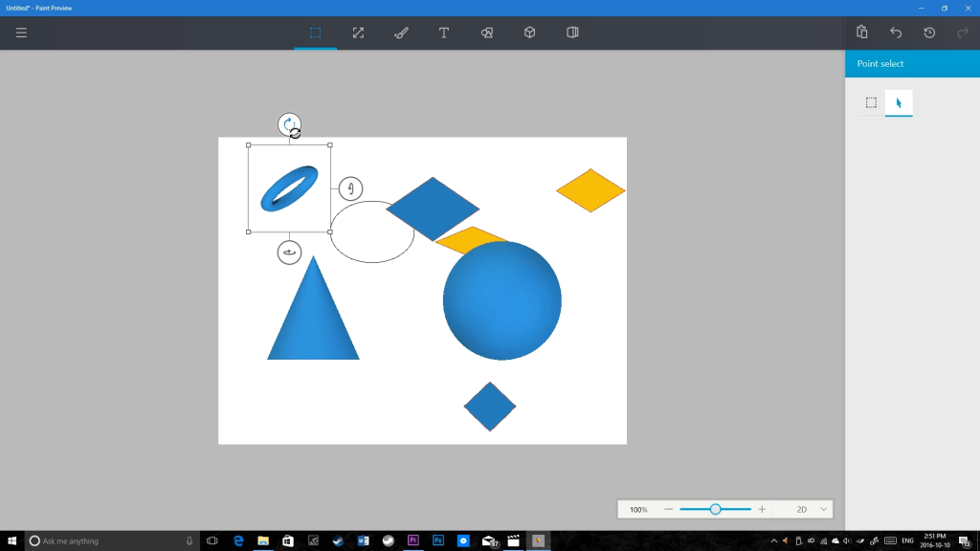Select the large blue sphere

click(x=501, y=300)
